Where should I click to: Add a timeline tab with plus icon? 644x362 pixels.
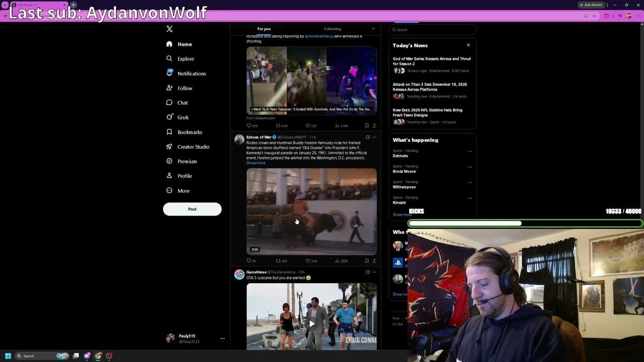pyautogui.click(x=373, y=29)
